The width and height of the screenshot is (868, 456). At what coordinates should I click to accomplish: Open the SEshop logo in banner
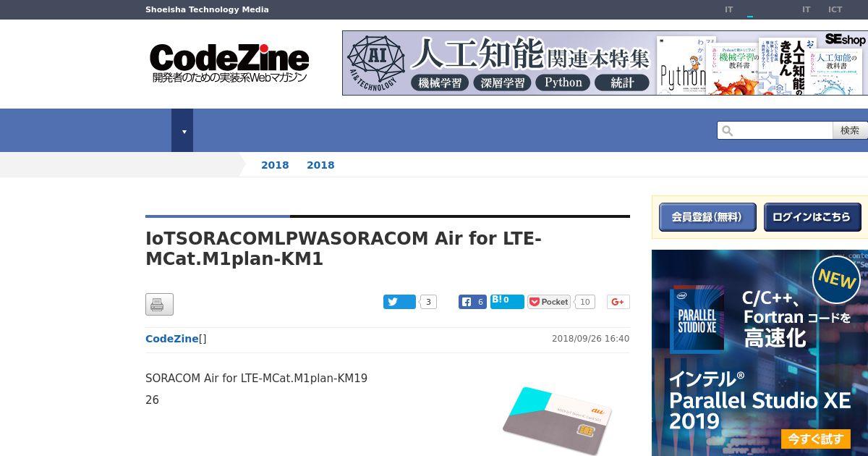845,40
